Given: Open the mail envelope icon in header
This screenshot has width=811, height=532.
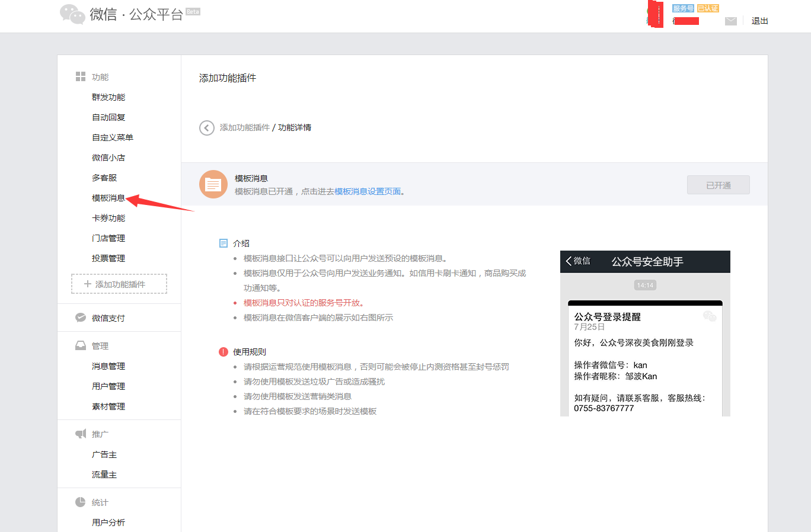Looking at the screenshot, I should point(731,21).
